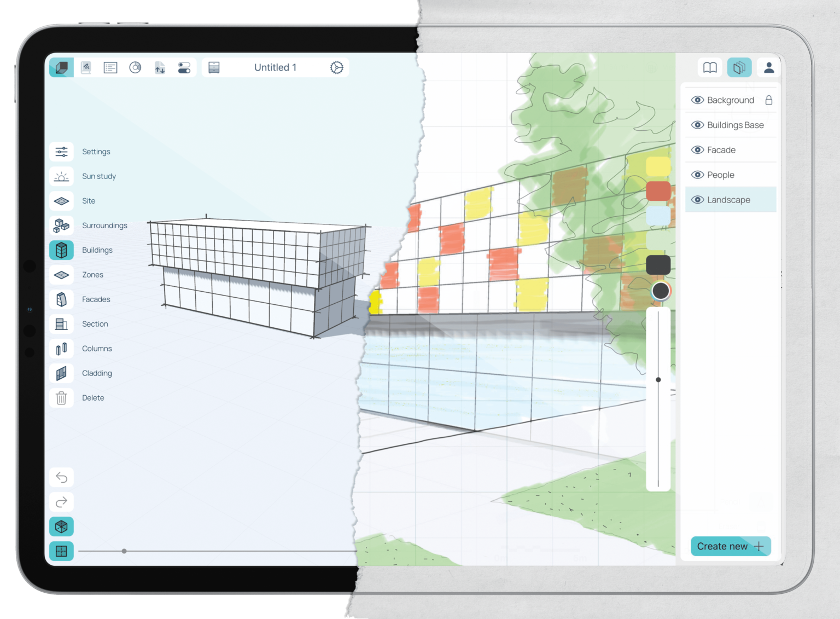This screenshot has width=840, height=619.
Task: Toggle visibility of the Background layer
Action: coord(698,100)
